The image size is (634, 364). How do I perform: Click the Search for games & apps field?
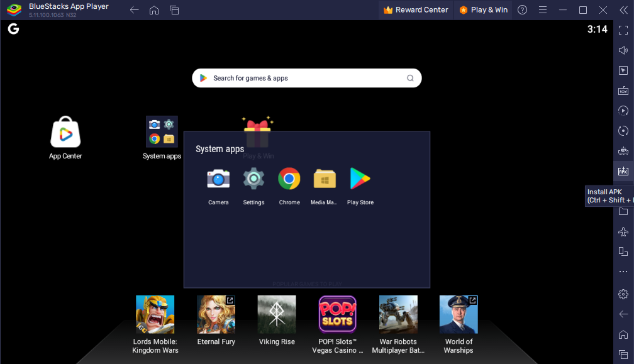[x=306, y=78]
